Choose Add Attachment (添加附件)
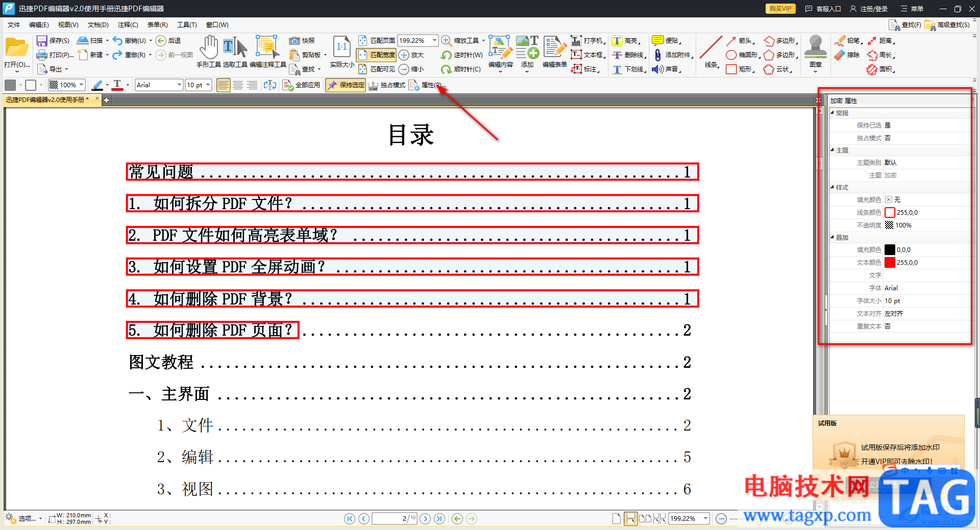980x530 pixels. coord(673,55)
